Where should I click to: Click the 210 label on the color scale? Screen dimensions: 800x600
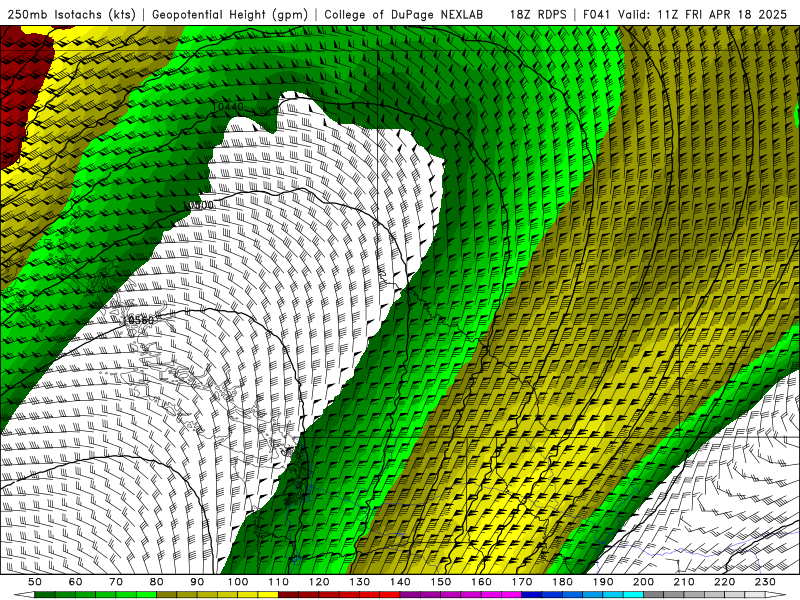[x=684, y=582]
